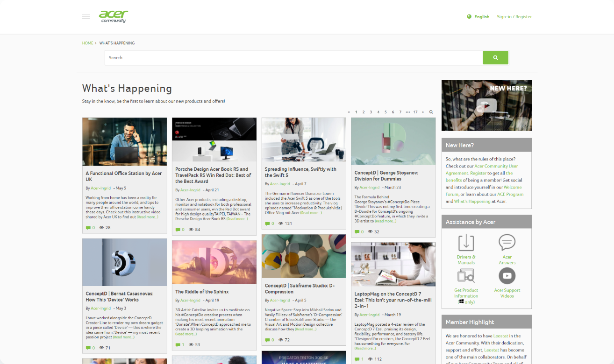Click Welcome Forum link in sidebar

pos(484,191)
